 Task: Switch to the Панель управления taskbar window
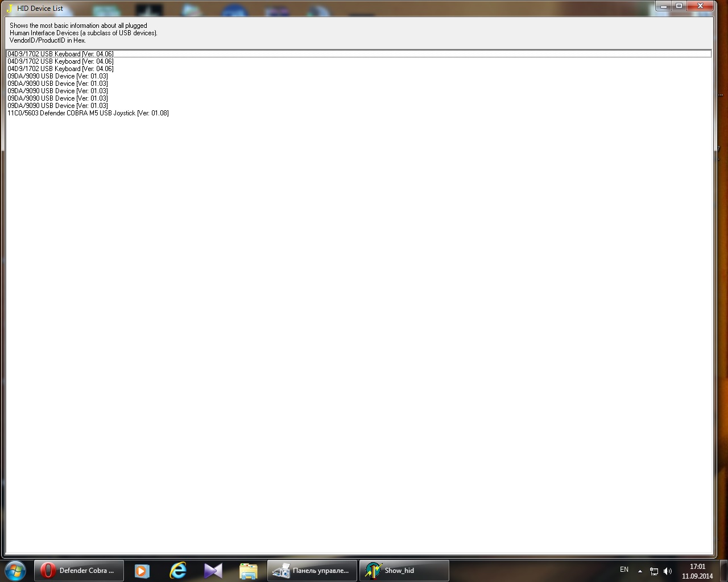pos(312,571)
